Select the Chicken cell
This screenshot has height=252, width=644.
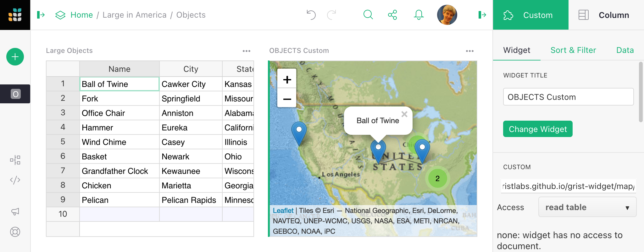[x=119, y=185]
